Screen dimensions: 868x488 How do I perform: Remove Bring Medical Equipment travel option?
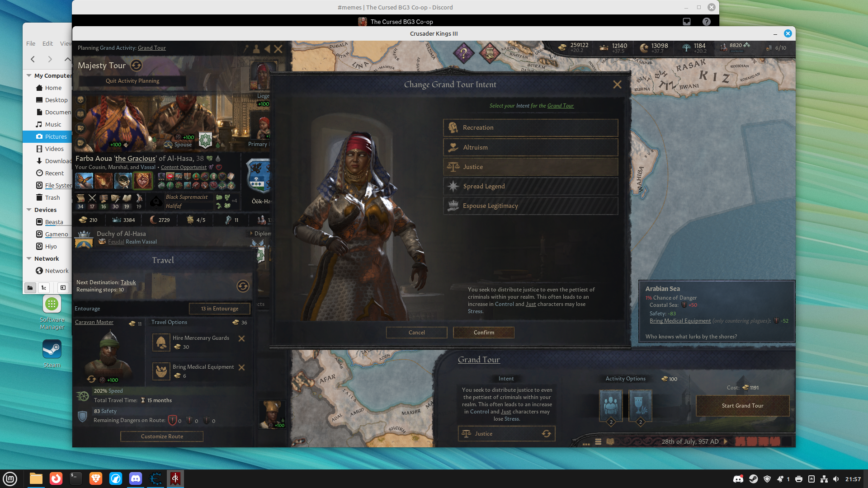pos(242,367)
